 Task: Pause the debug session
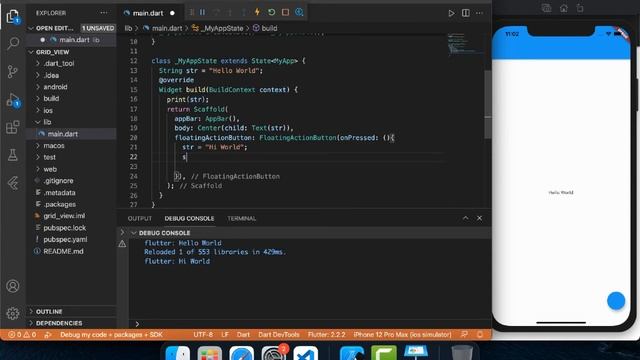(202, 13)
